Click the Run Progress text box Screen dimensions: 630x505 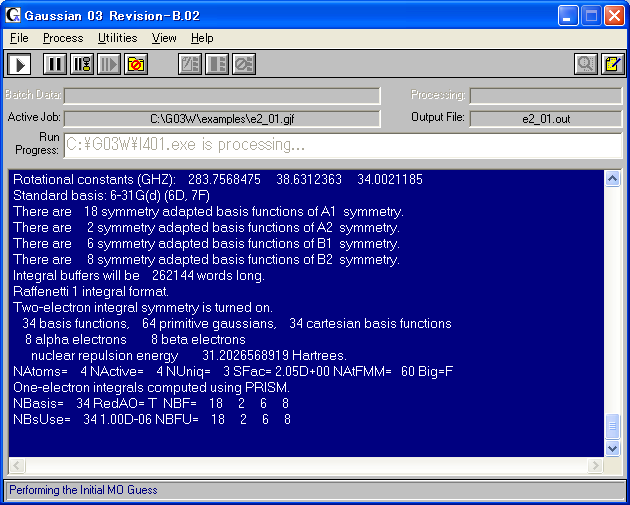click(x=343, y=145)
